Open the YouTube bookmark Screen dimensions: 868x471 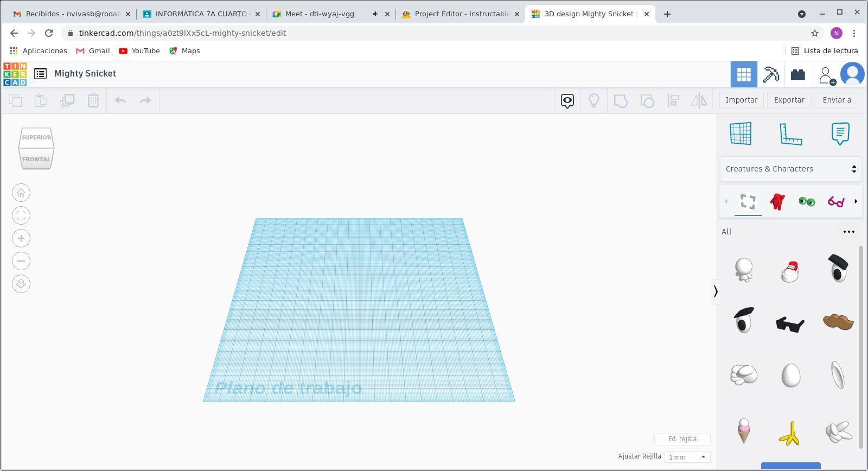[139, 50]
